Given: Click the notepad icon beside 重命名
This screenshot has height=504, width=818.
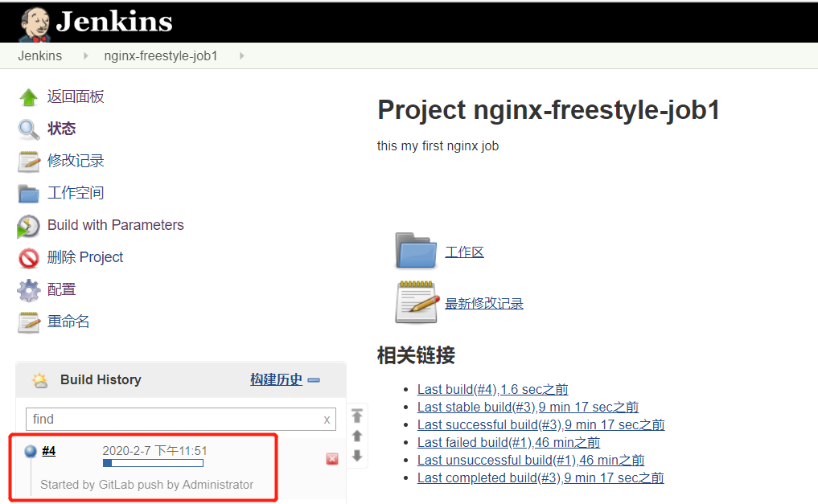Looking at the screenshot, I should click(29, 322).
